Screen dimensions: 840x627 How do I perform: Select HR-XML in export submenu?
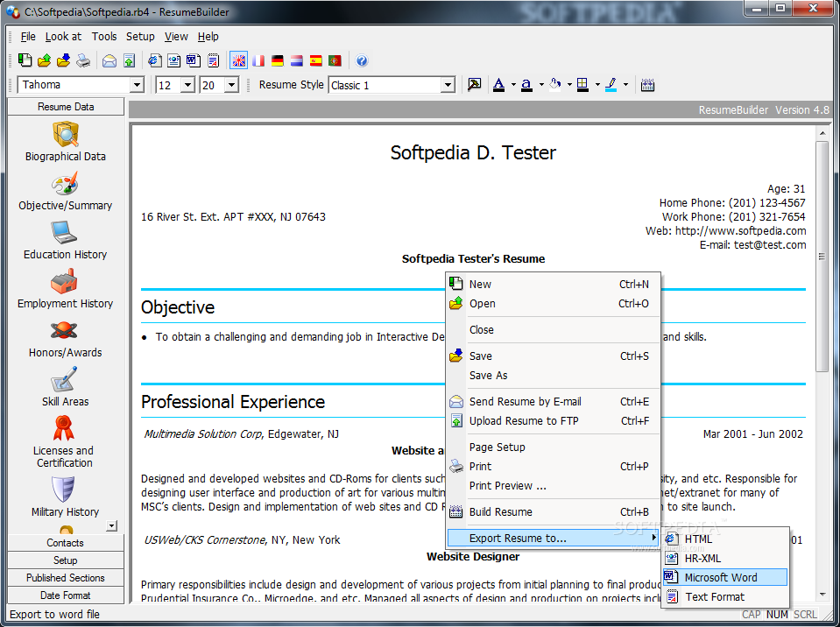pos(725,558)
